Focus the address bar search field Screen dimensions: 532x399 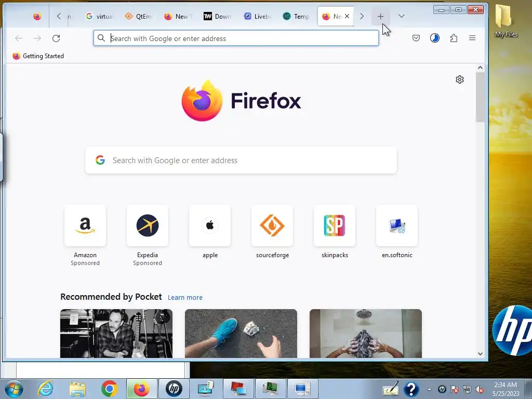pos(236,38)
